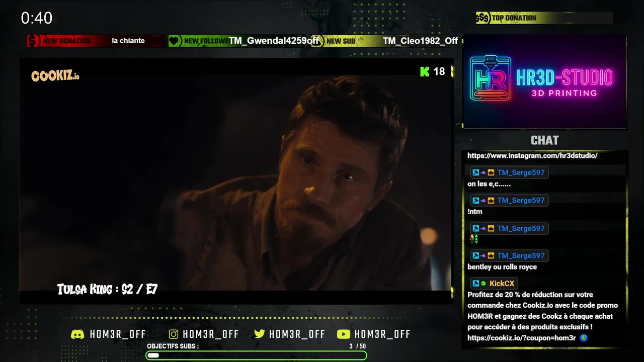Click the 'Tulsa King : S2 / E7' caption
Image resolution: width=644 pixels, height=362 pixels.
point(107,289)
